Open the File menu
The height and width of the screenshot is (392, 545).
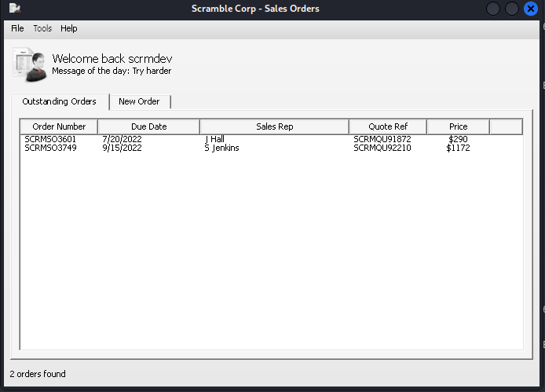[x=17, y=28]
